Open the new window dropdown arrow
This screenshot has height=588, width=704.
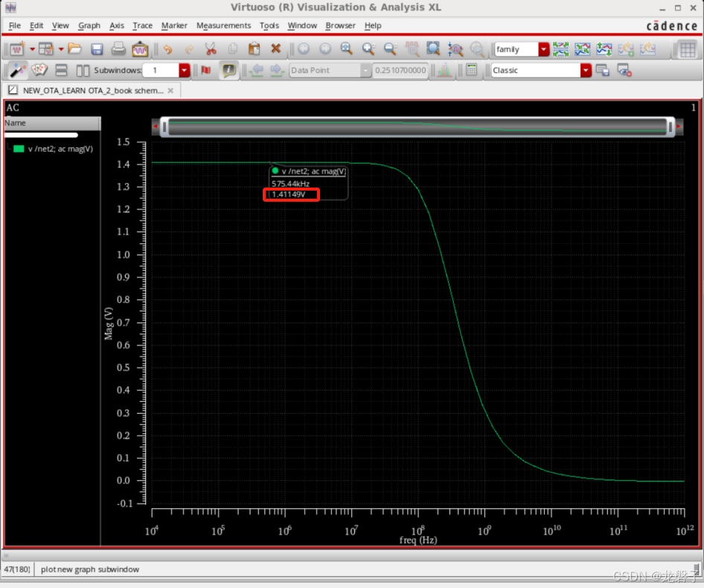point(32,49)
